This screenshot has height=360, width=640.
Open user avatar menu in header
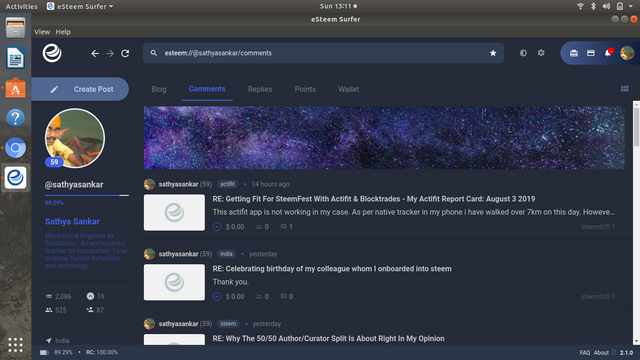pyautogui.click(x=627, y=53)
